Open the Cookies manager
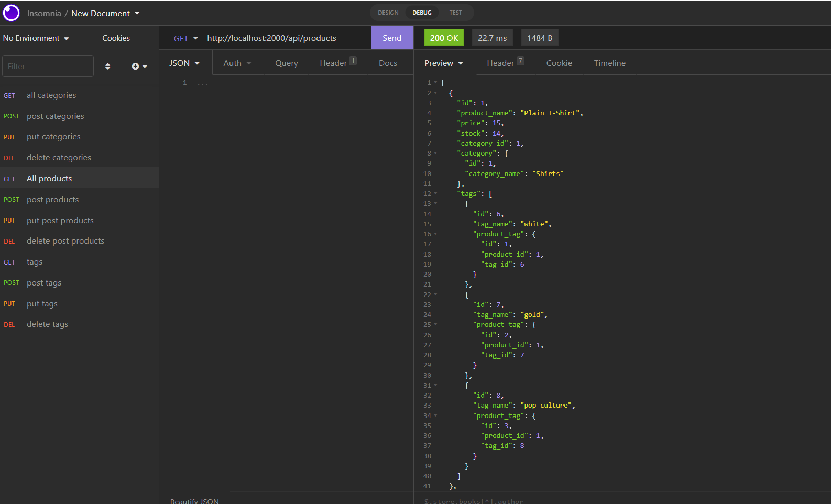 coord(116,38)
